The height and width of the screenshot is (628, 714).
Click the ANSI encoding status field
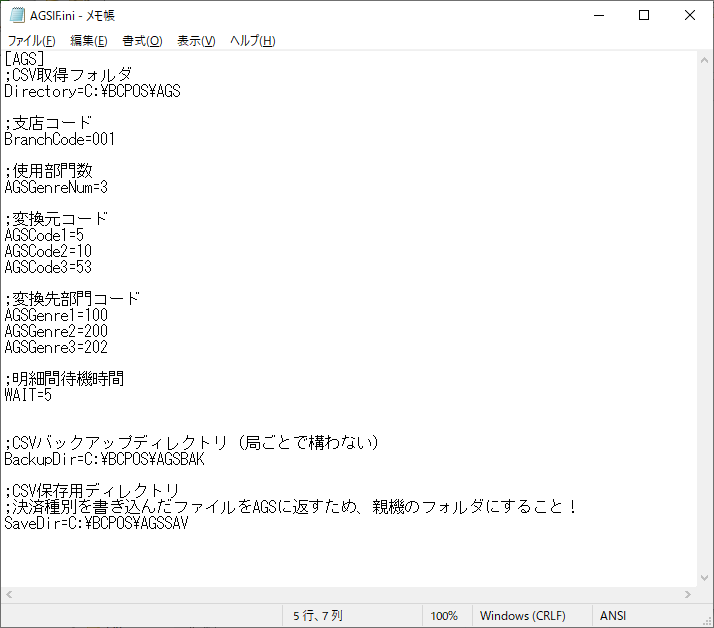click(x=613, y=616)
